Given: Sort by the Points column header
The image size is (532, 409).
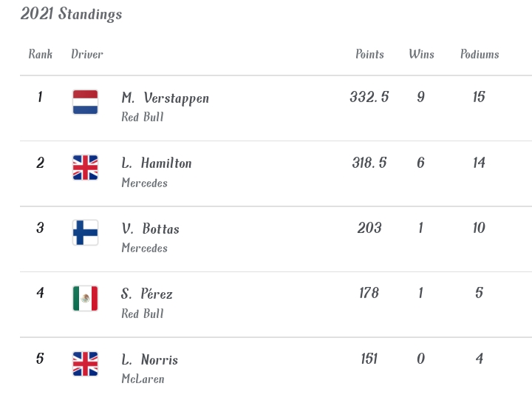Looking at the screenshot, I should 369,54.
